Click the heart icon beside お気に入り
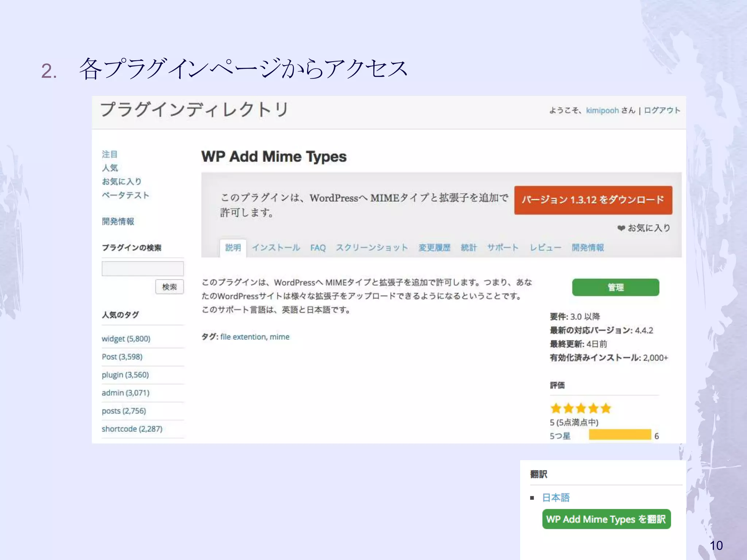747x560 pixels. click(621, 228)
